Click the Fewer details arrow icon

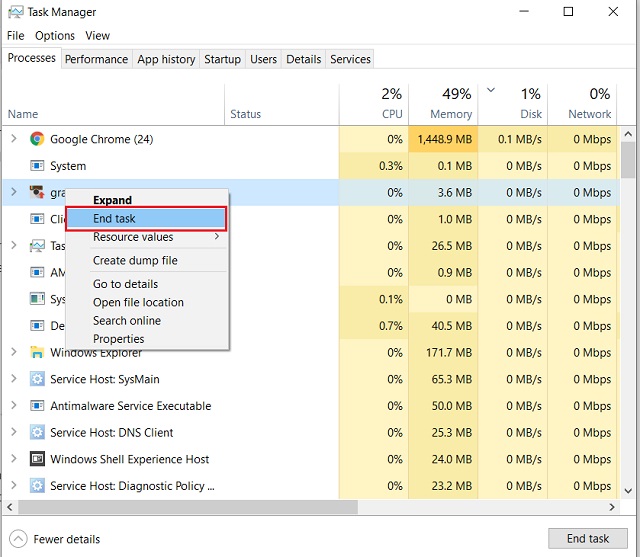click(x=18, y=539)
